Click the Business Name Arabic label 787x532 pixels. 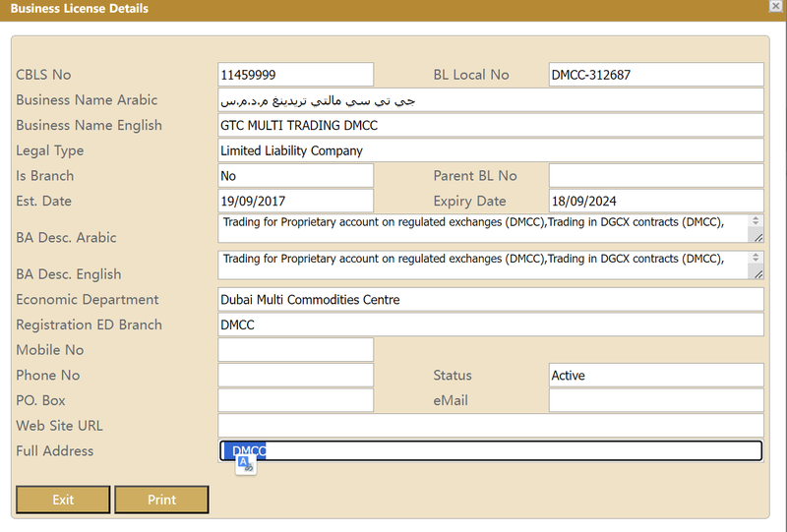pyautogui.click(x=87, y=100)
